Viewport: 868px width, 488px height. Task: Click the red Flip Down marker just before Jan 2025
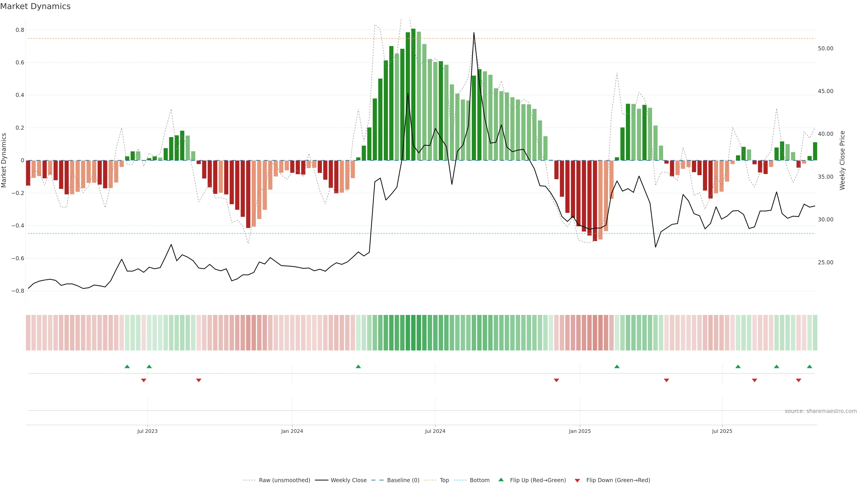[x=556, y=380]
